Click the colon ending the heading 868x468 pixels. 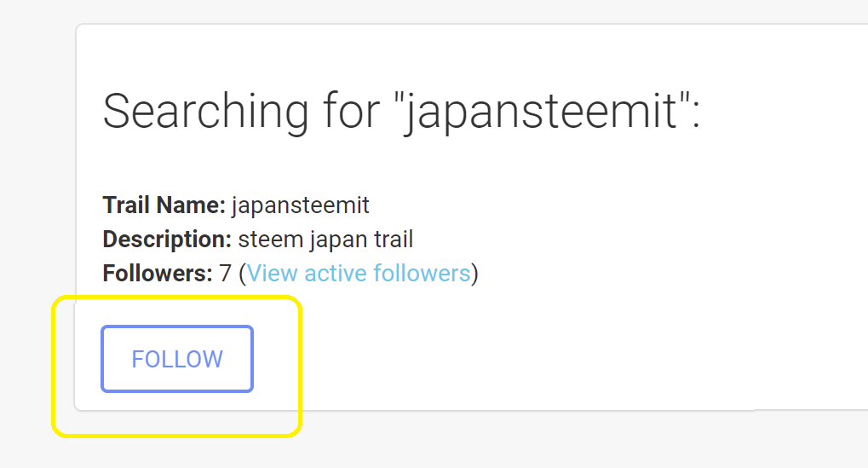694,119
